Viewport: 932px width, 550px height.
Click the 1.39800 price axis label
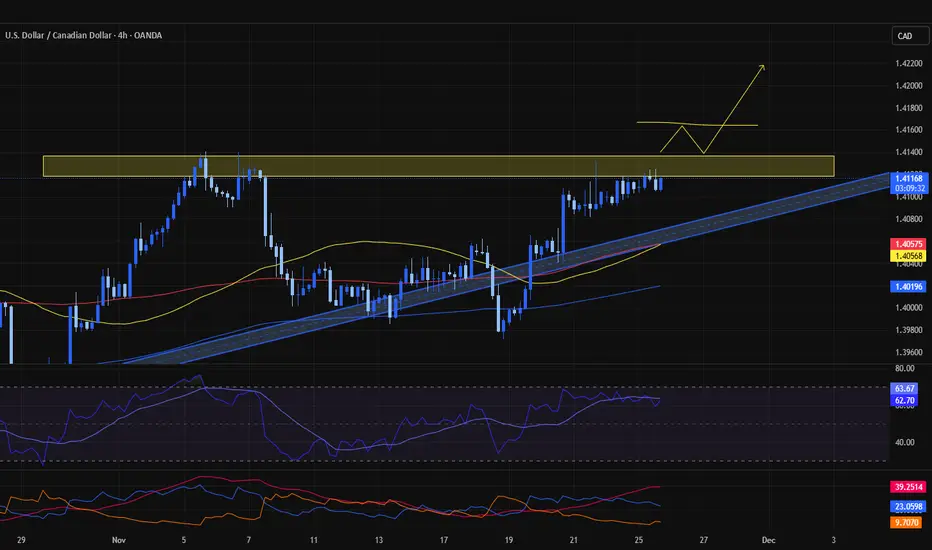click(x=909, y=330)
